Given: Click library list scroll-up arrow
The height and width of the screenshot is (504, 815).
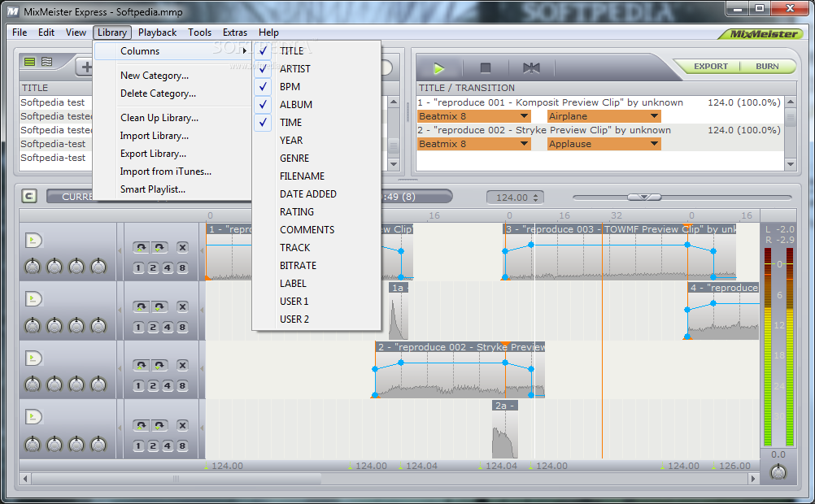Looking at the screenshot, I should point(394,102).
